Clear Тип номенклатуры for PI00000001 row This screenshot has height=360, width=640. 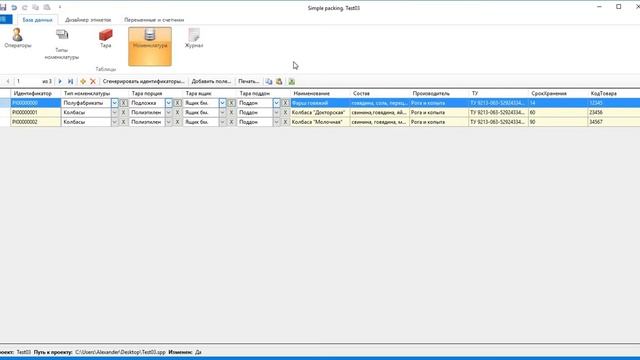pyautogui.click(x=123, y=112)
